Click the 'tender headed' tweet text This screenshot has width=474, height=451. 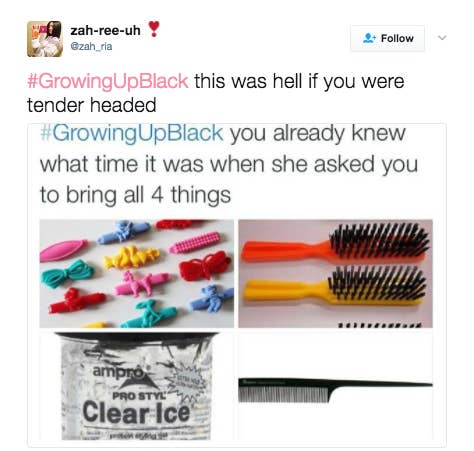[x=92, y=105]
